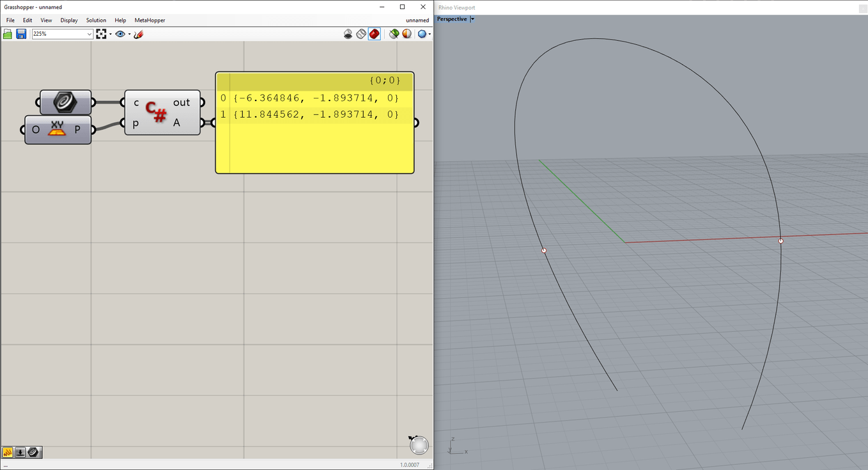Open the zoom percentage dropdown
This screenshot has width=868, height=470.
tap(89, 33)
